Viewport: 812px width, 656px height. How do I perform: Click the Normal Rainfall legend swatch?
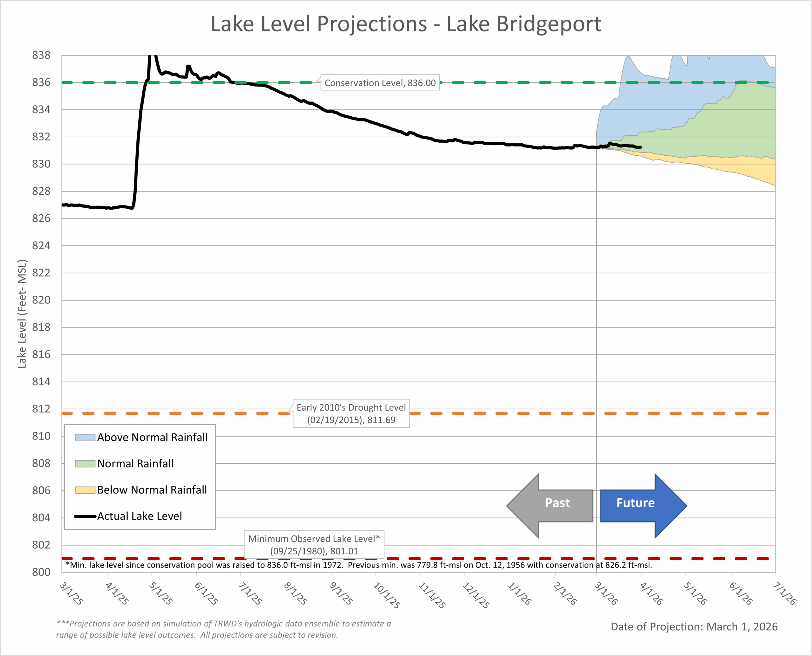(85, 464)
